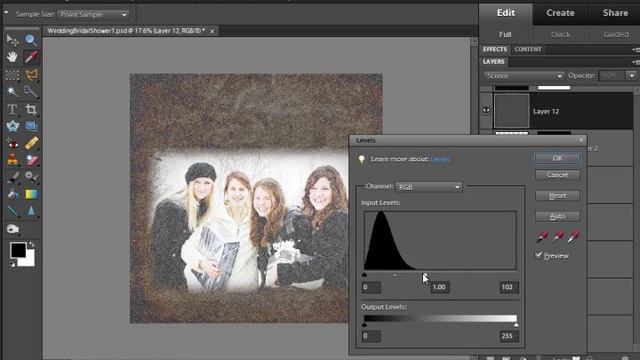
Task: Click the set white point eyedropper in Levels
Action: pos(574,236)
